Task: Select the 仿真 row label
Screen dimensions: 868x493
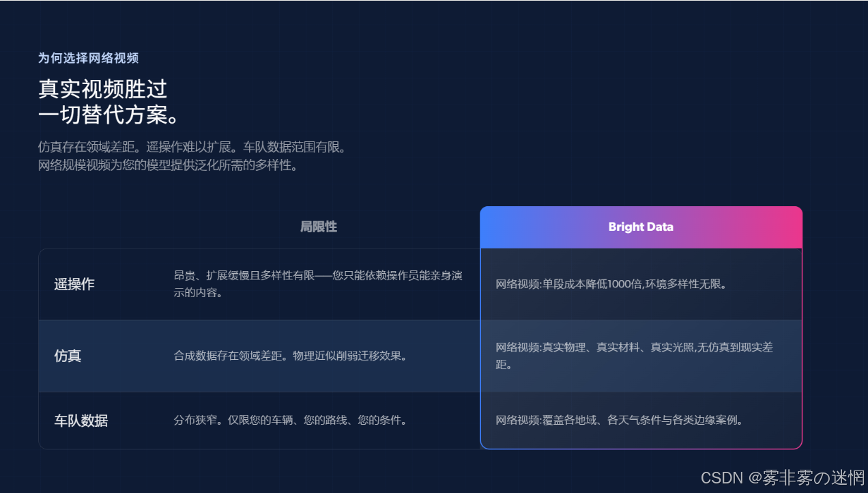Action: pos(68,356)
